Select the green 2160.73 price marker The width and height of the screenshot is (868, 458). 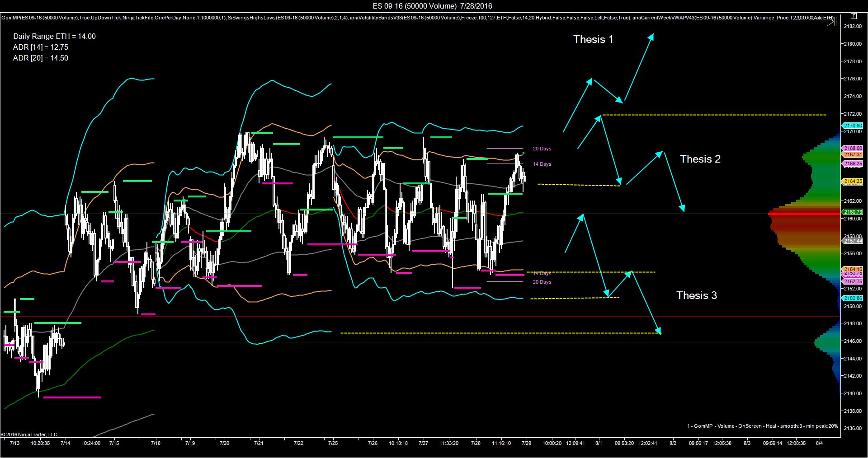[853, 212]
